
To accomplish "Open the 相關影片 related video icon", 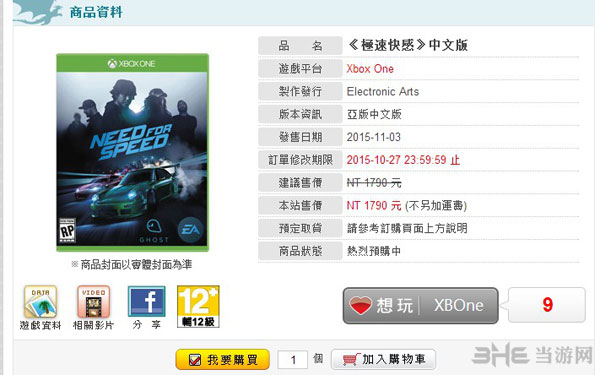I will coord(93,302).
